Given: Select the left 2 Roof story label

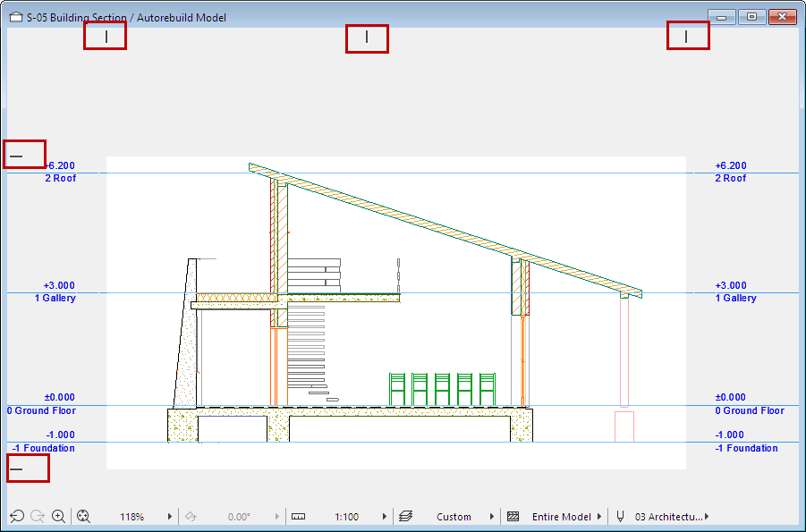Looking at the screenshot, I should 61,178.
